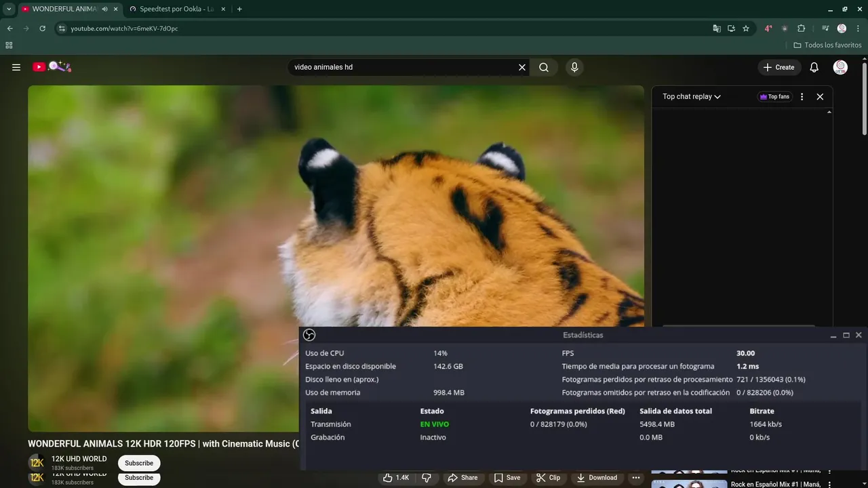Click the 1.2 ms frame time value
The width and height of the screenshot is (868, 488).
click(x=747, y=366)
